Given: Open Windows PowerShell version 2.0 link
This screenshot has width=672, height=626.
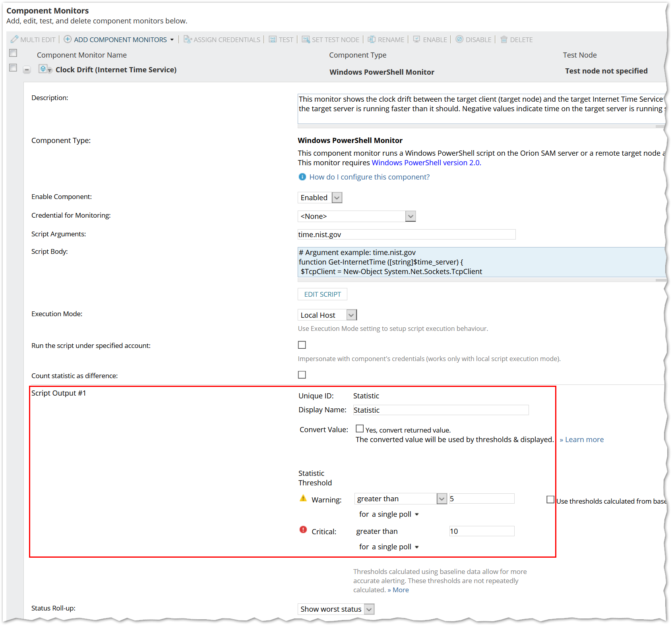Looking at the screenshot, I should click(x=426, y=162).
